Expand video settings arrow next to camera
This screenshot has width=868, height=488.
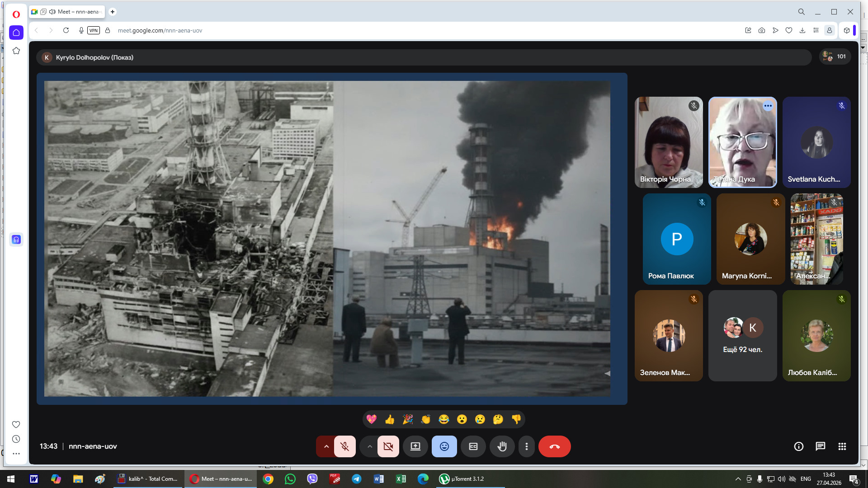click(x=369, y=446)
